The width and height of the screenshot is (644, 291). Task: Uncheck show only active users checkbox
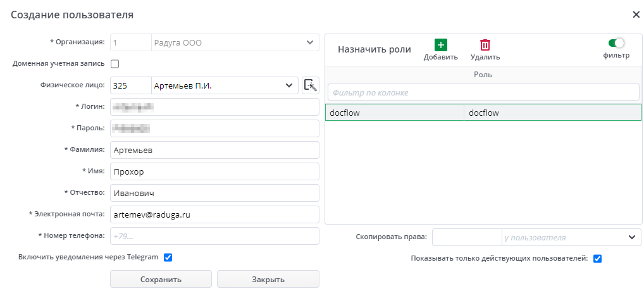click(x=597, y=258)
